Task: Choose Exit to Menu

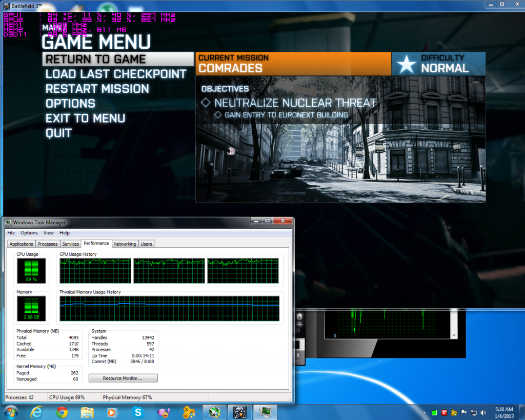Action: tap(86, 118)
